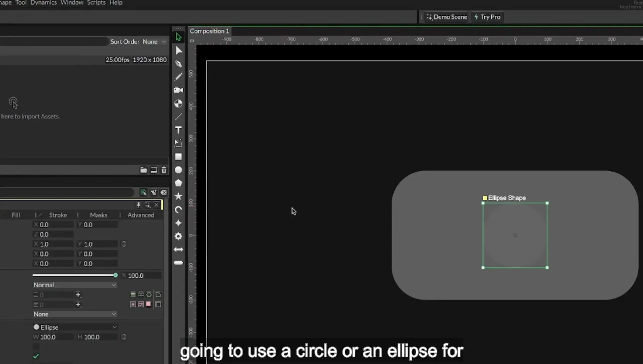Screen dimensions: 643x364
Task: Toggle the unchecked box below the W field
Action: click(x=36, y=347)
